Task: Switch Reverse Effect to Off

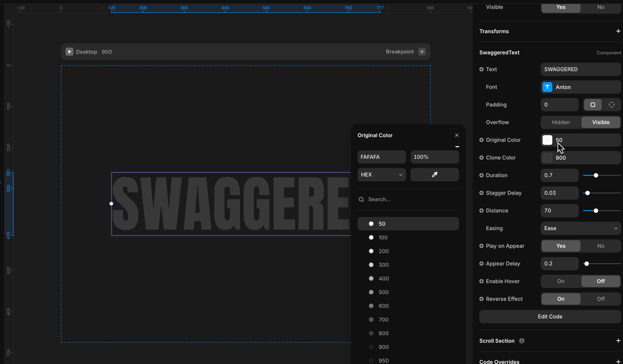Action: (x=601, y=299)
